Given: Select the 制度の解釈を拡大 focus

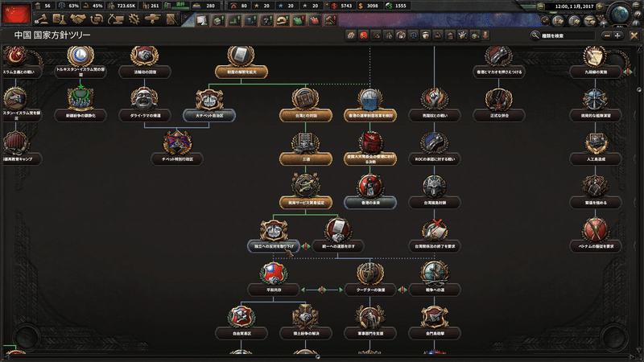Looking at the screenshot, I should 241,63.
